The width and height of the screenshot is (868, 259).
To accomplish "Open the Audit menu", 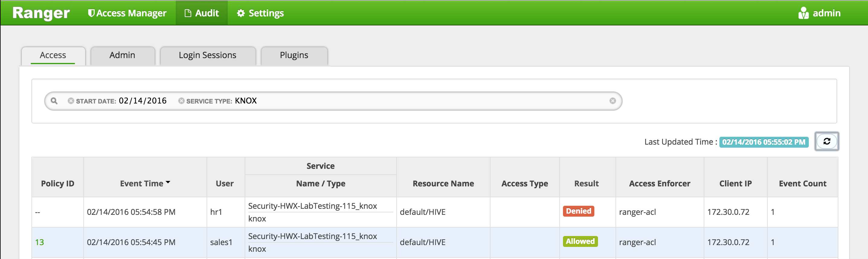I will point(201,13).
